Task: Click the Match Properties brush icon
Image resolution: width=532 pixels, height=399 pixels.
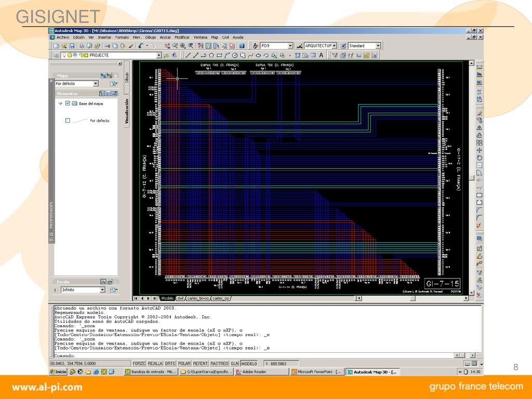Action: 130,46
